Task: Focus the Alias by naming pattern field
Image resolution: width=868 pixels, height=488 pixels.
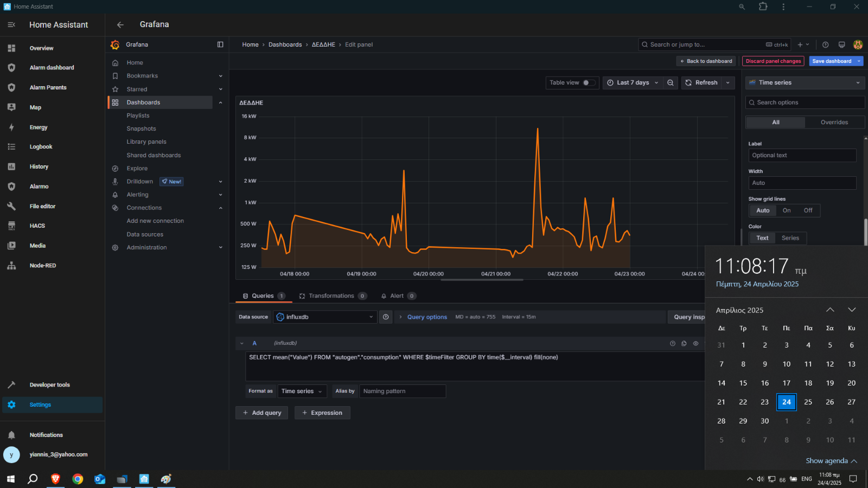Action: pos(402,391)
